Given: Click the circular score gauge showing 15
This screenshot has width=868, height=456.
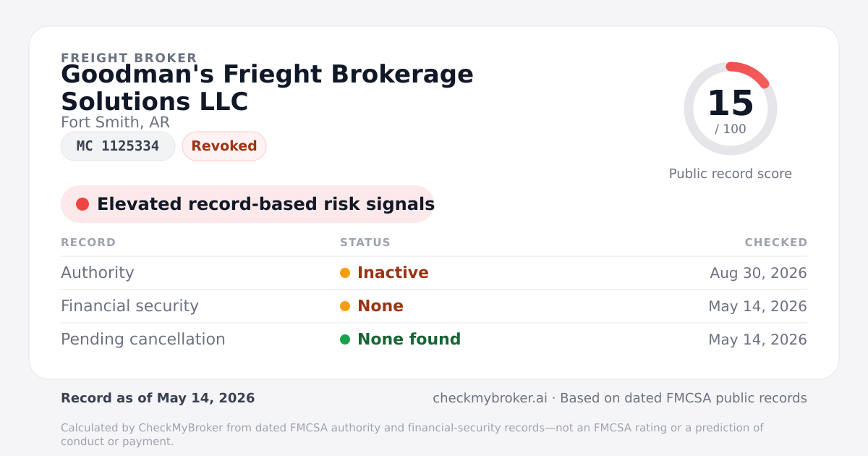Looking at the screenshot, I should point(731,109).
